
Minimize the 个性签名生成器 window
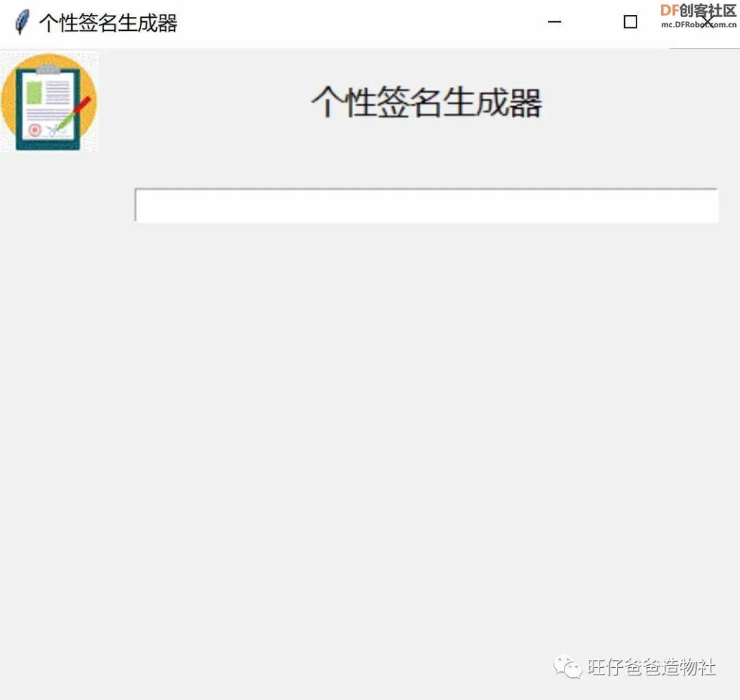click(554, 23)
